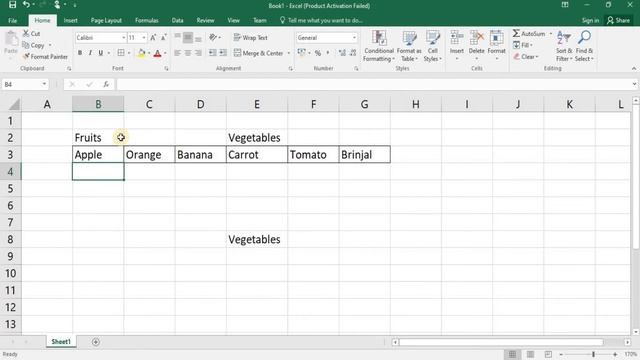Click the Sign in link
The image size is (640, 360).
[590, 20]
